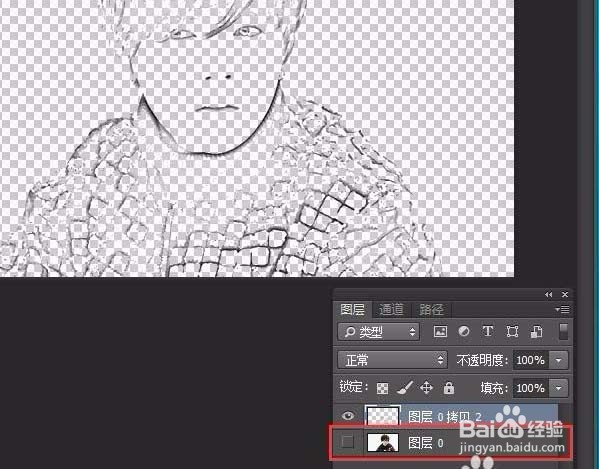
Task: Filter layers by pixel image icon
Action: click(x=440, y=331)
